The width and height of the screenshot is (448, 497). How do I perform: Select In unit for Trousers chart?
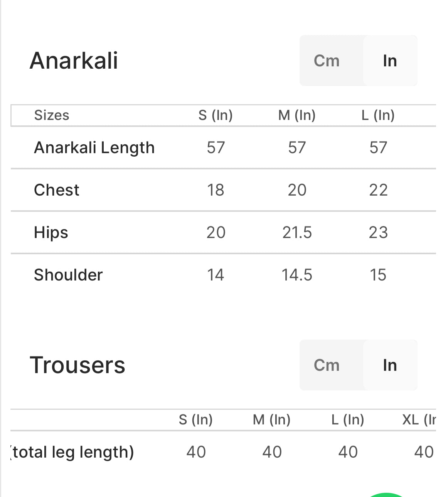(x=390, y=365)
